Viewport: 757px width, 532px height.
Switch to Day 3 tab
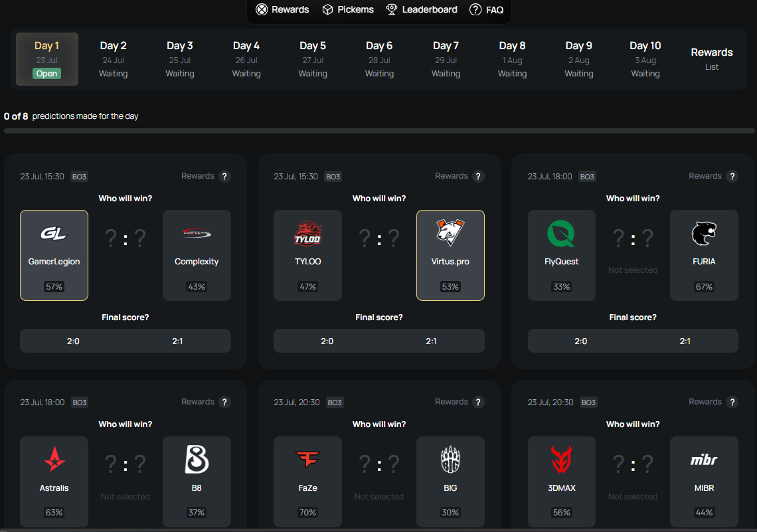(x=180, y=59)
